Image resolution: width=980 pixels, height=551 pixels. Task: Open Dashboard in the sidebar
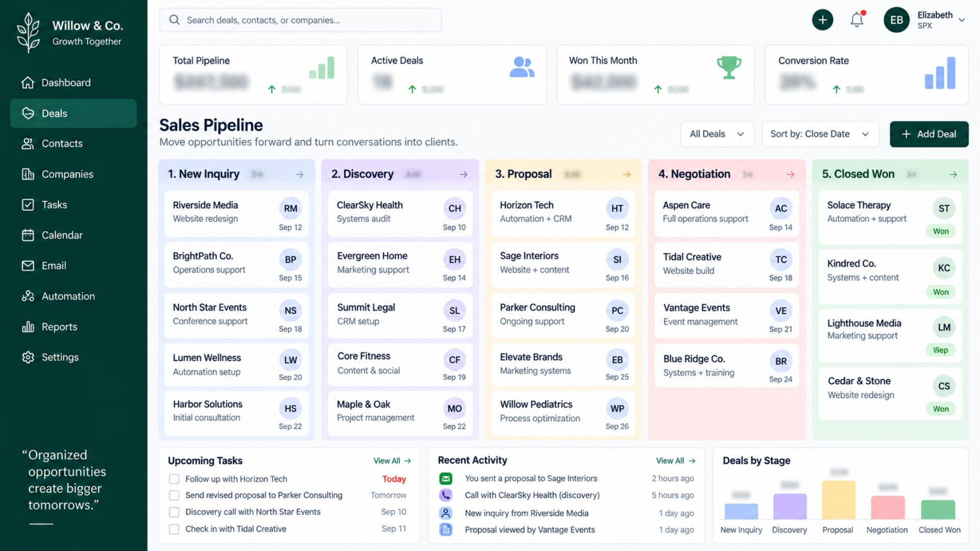click(x=73, y=83)
